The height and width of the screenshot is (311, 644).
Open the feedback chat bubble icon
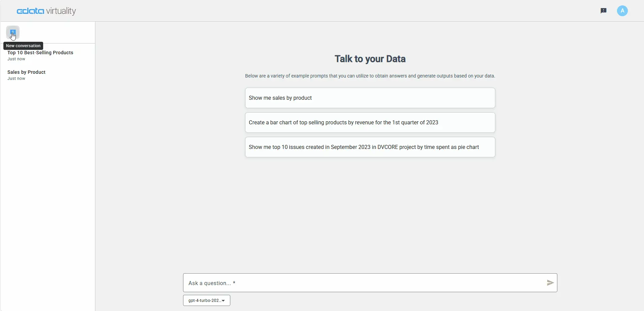pyautogui.click(x=604, y=10)
